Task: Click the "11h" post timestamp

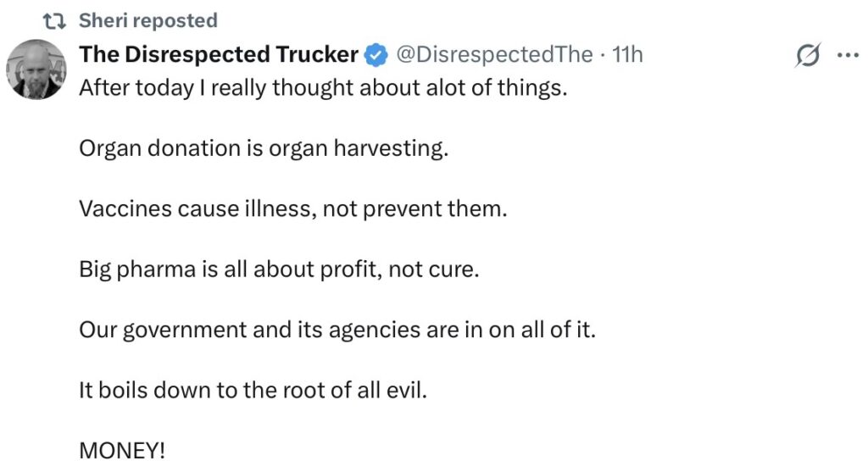Action: click(x=627, y=55)
